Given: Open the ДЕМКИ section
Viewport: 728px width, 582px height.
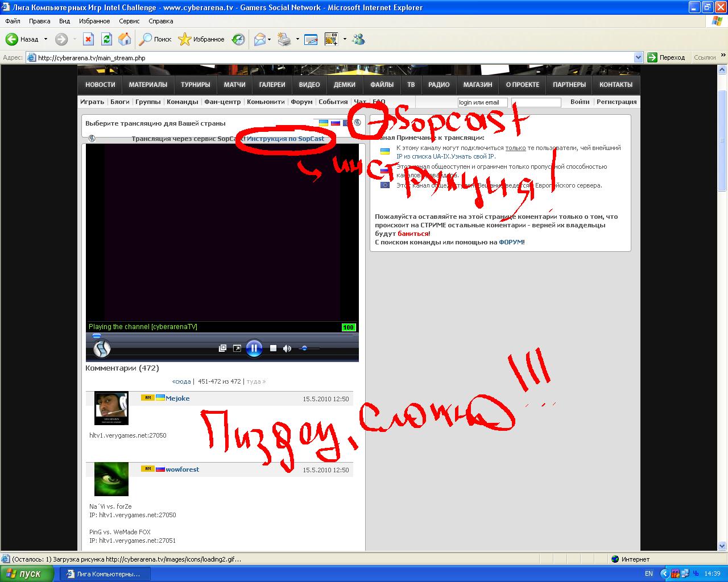Looking at the screenshot, I should click(345, 85).
